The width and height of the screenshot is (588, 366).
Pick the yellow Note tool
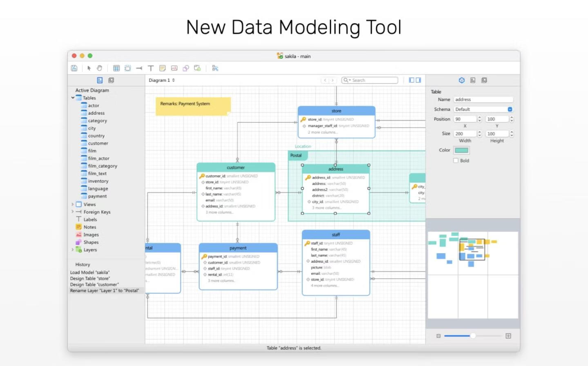(163, 68)
